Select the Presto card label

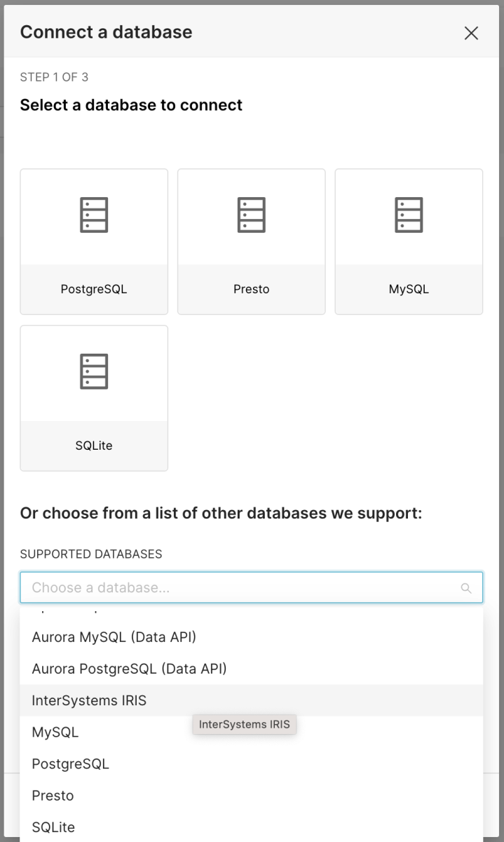(x=251, y=289)
